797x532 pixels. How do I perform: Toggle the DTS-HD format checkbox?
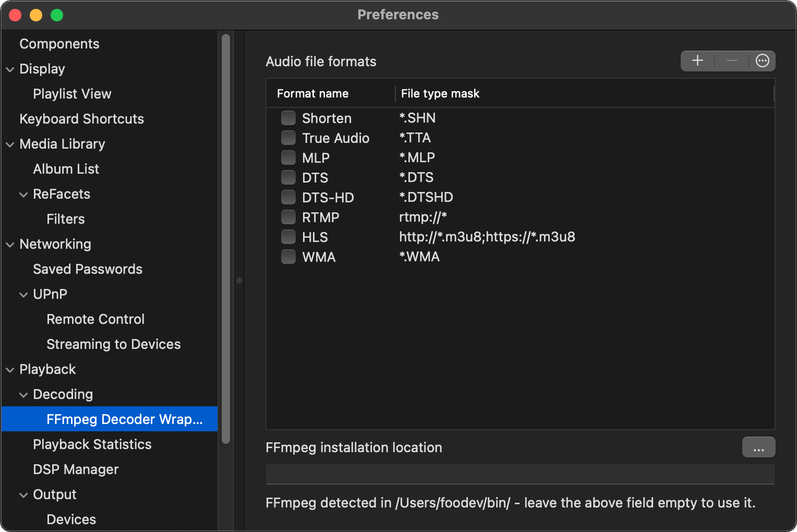tap(288, 197)
